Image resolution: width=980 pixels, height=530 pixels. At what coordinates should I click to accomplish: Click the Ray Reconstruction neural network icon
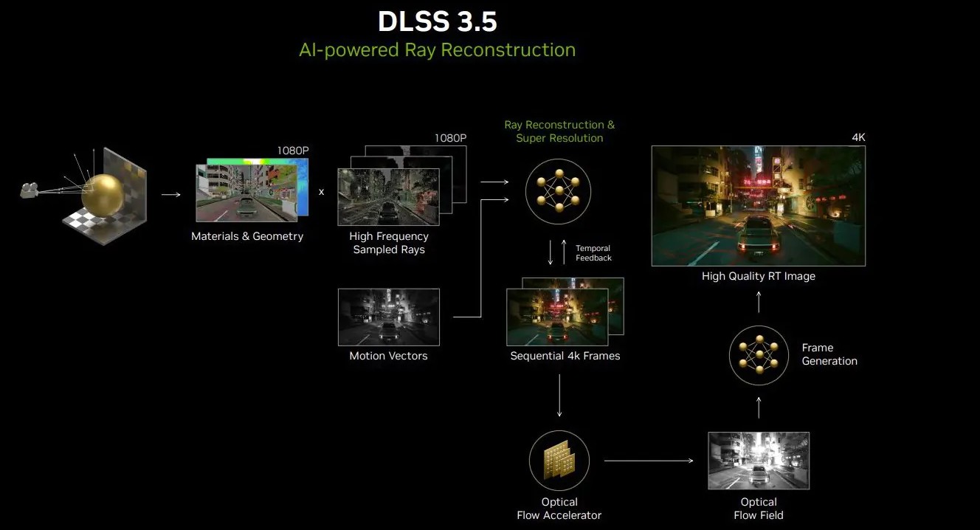[558, 191]
